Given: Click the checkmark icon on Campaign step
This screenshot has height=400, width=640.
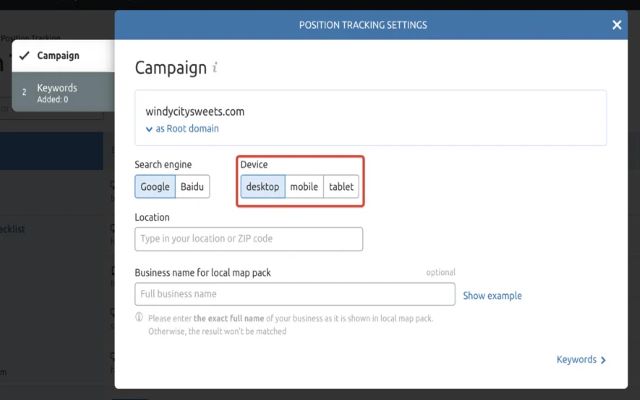Looking at the screenshot, I should [24, 56].
